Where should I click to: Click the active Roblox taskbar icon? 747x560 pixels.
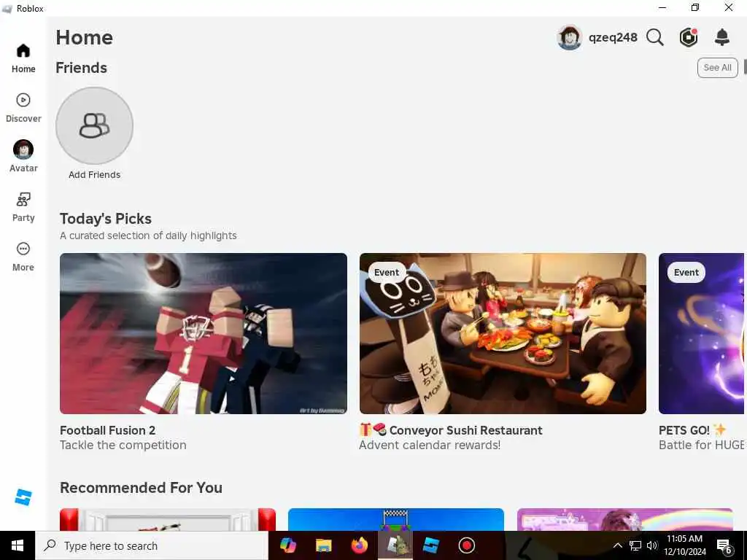point(395,545)
